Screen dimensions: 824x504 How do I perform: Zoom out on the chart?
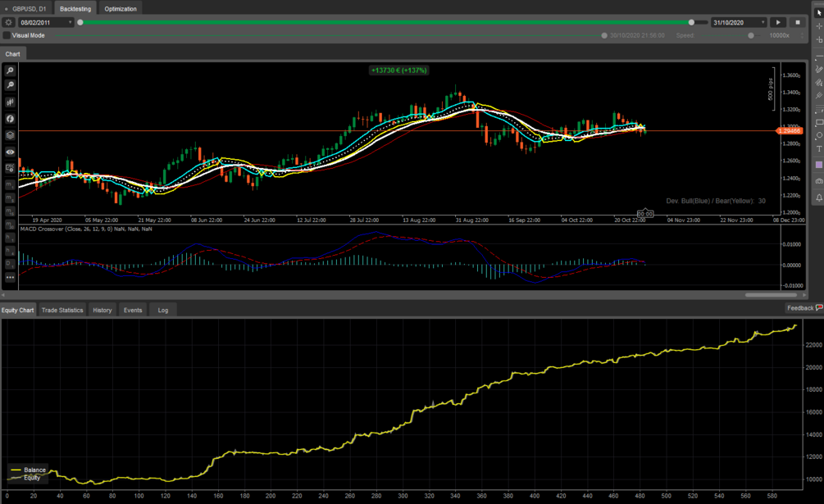(x=10, y=85)
